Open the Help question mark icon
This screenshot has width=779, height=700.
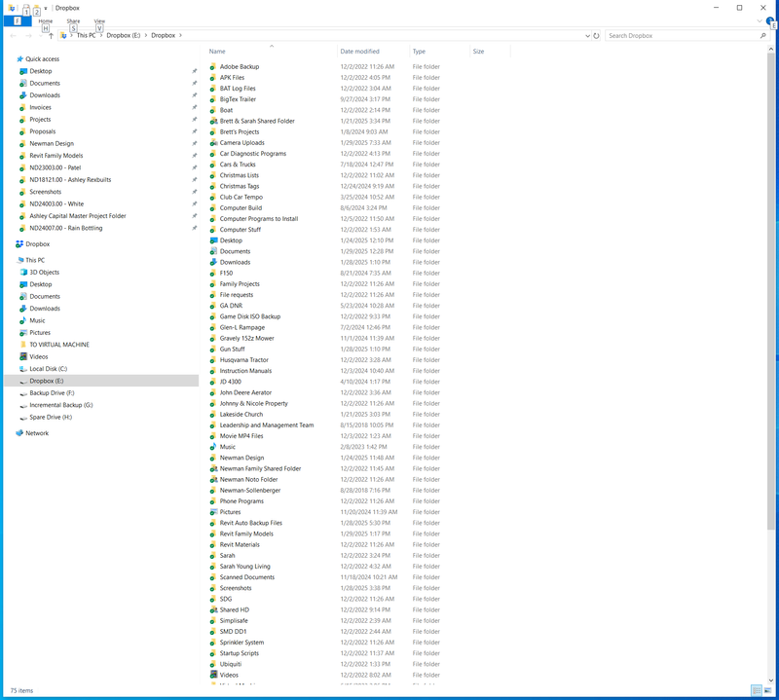pyautogui.click(x=770, y=20)
